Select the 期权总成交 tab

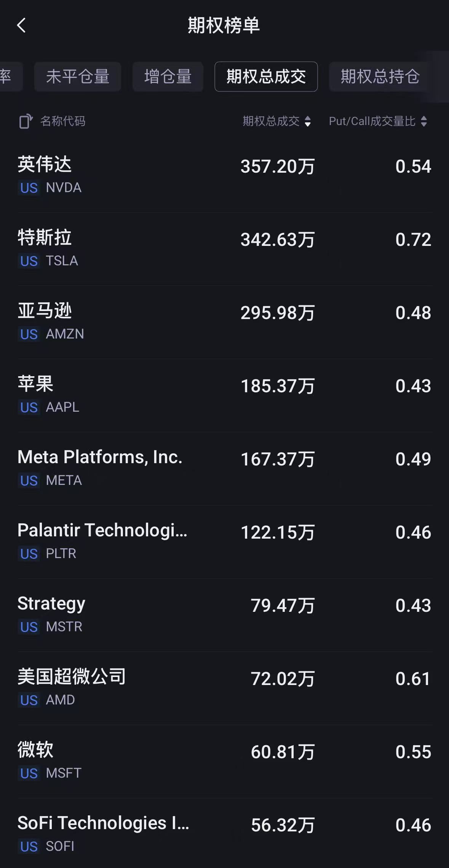266,77
